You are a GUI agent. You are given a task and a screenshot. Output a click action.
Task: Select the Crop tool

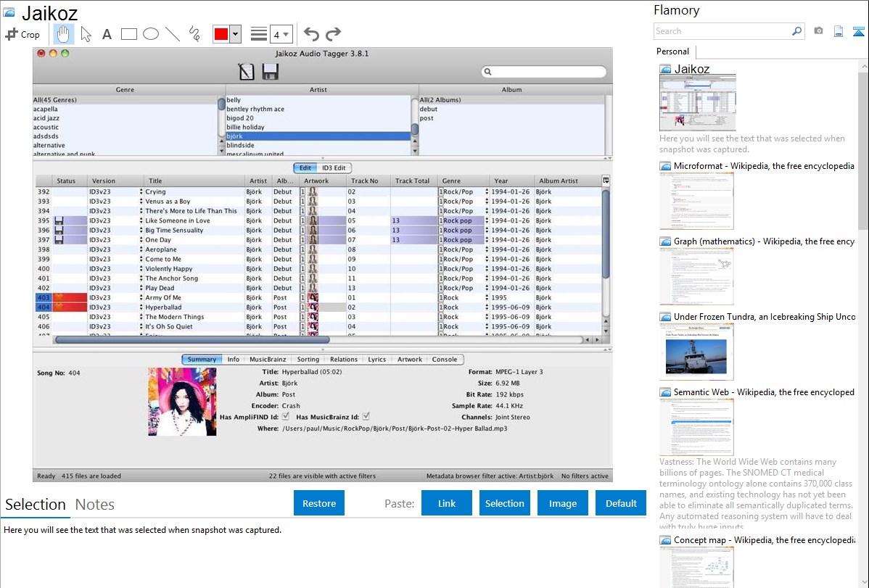[x=22, y=34]
